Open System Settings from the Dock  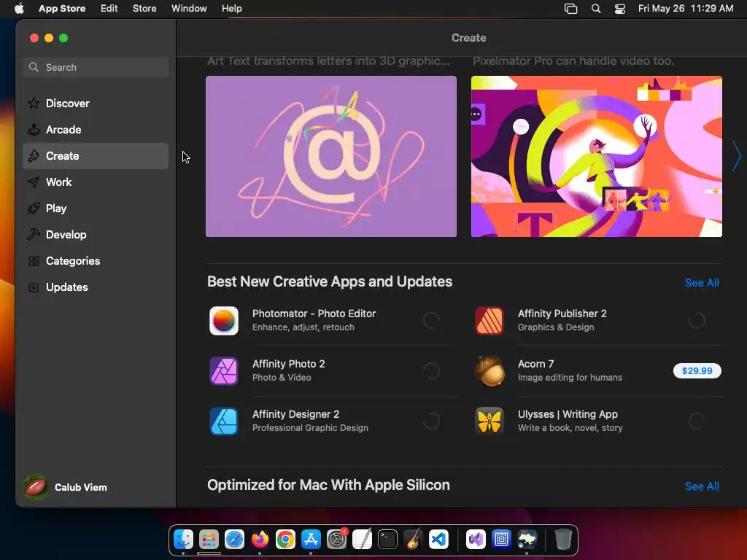(x=336, y=539)
